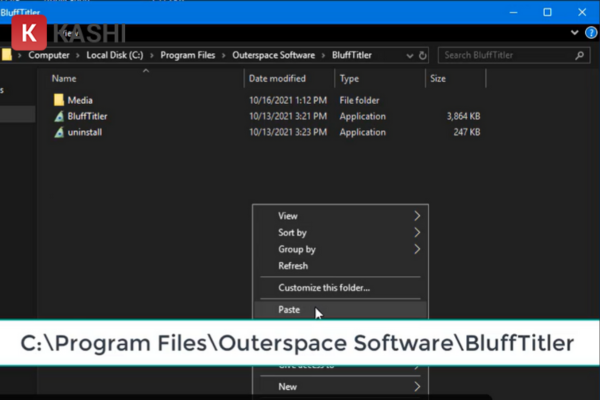
Task: Choose Group by in the context menu
Action: 340,249
